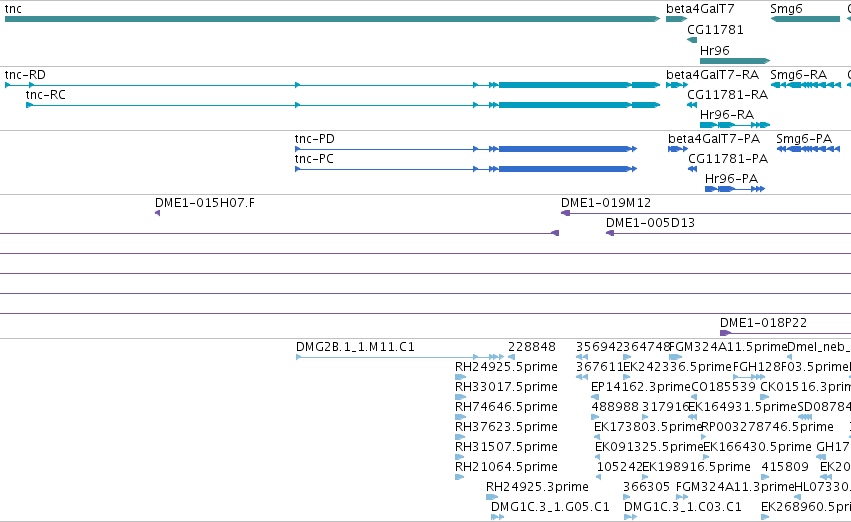Select the thick exon block of tnc-RC
This screenshot has width=851, height=522.
point(565,105)
